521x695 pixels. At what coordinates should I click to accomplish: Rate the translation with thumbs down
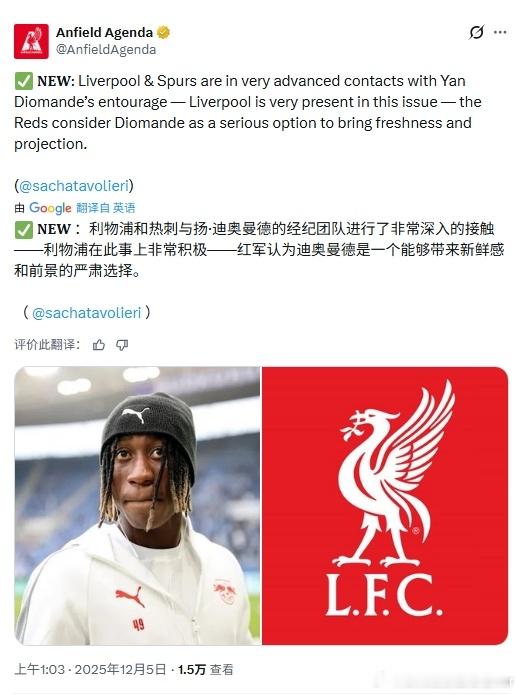click(122, 345)
